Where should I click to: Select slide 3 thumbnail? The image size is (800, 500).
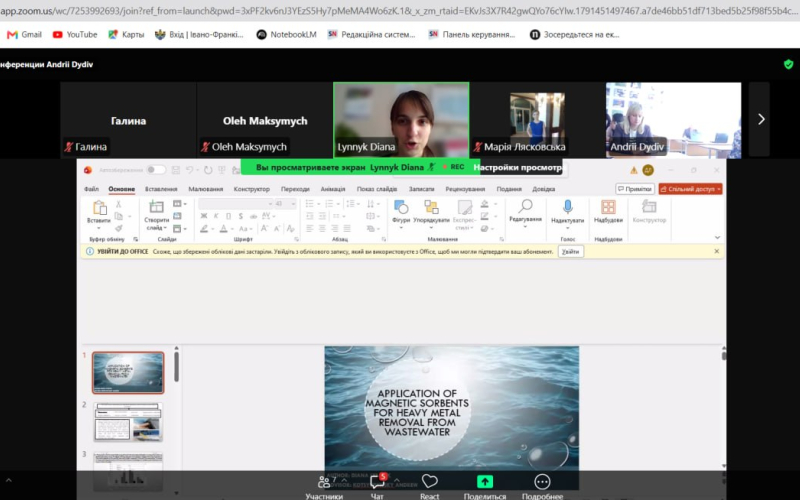point(128,470)
